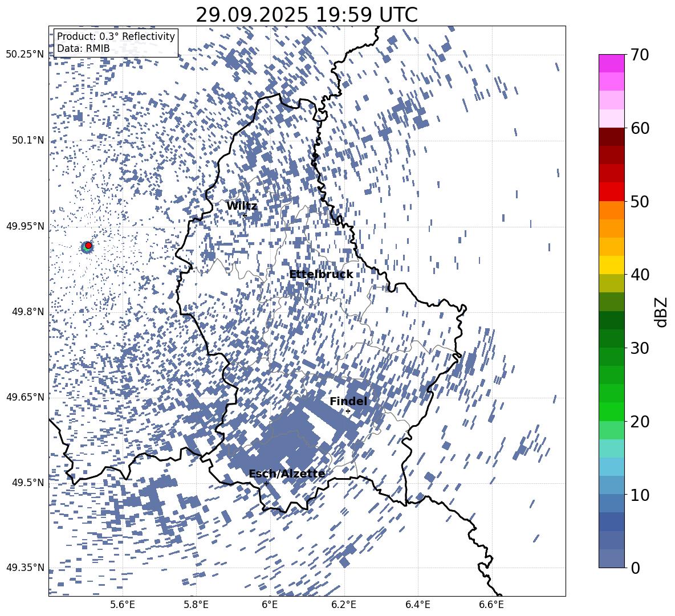Click the colorbar tick value 70

[640, 55]
